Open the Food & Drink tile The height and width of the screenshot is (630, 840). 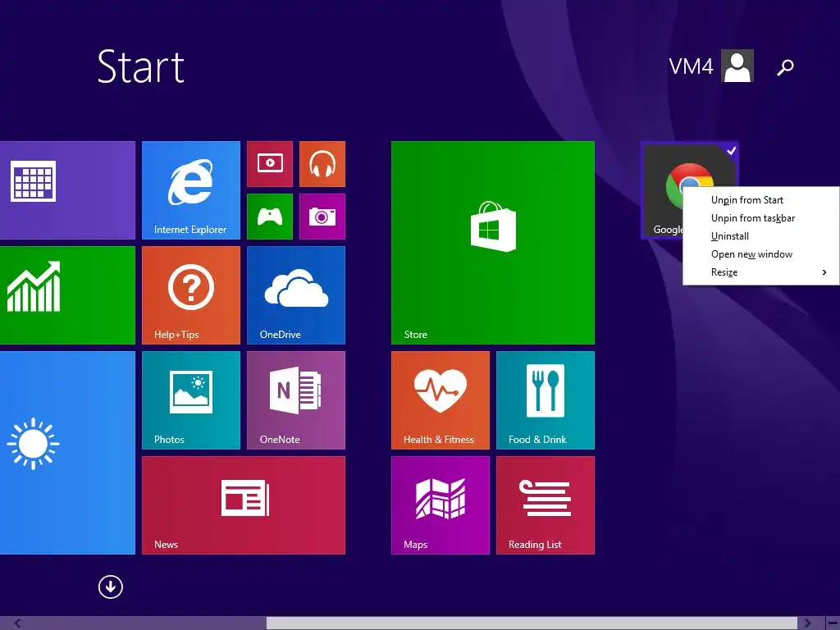pos(546,400)
